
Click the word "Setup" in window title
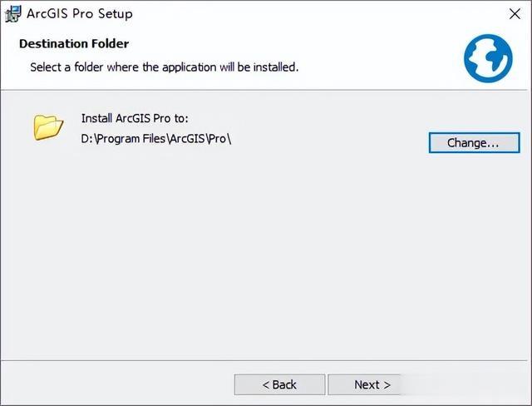pyautogui.click(x=116, y=14)
